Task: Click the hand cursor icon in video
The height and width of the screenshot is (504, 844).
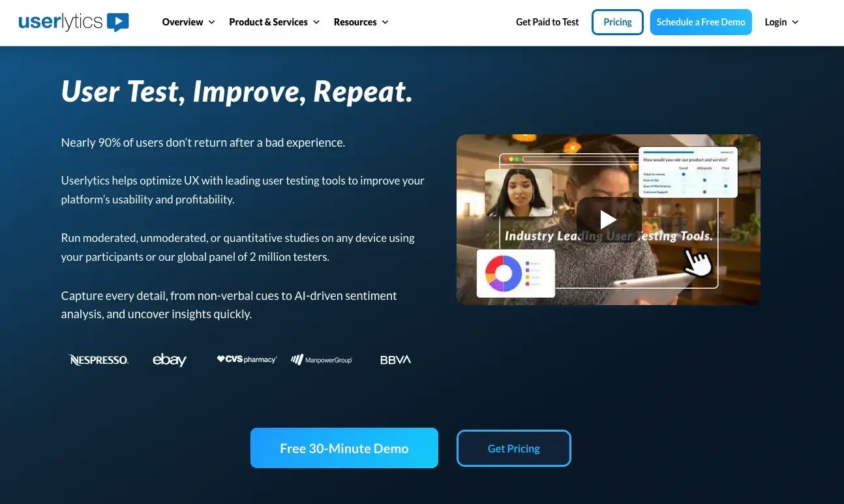Action: pos(697,263)
